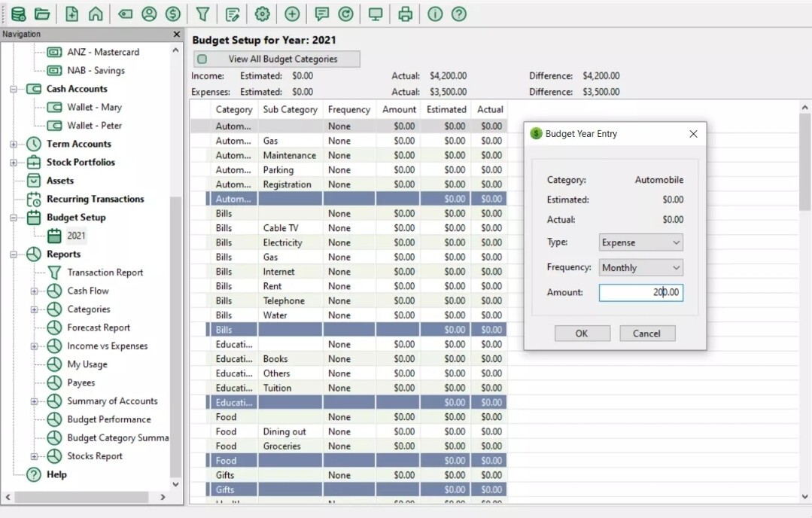Collapse the Cash Accounts tree node
812x518 pixels.
tap(14, 89)
